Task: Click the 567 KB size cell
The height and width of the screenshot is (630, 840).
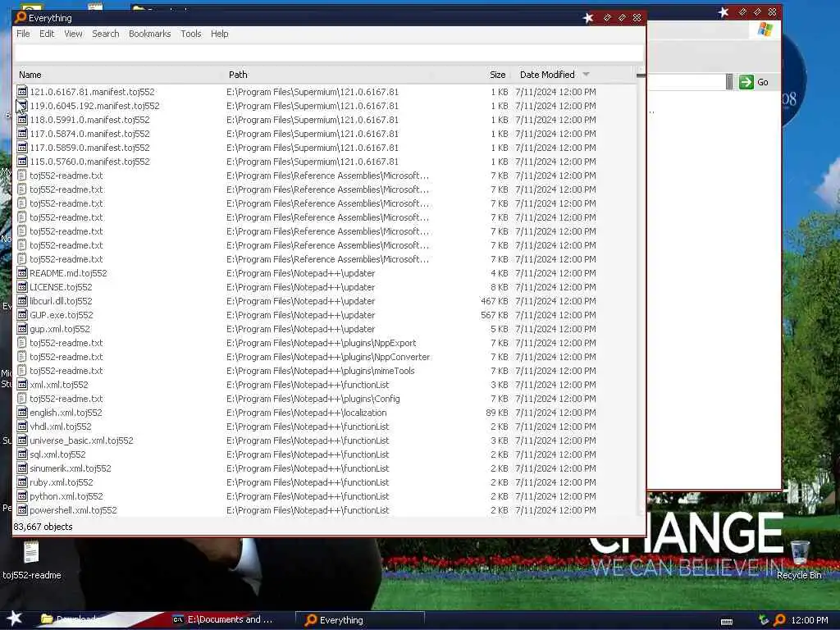Action: point(494,315)
